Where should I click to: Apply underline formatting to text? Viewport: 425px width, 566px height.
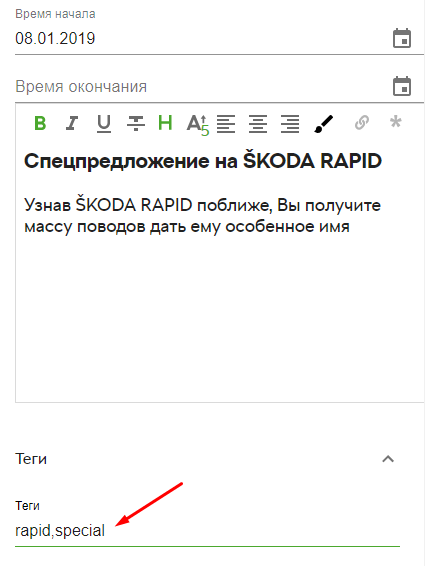coord(104,123)
